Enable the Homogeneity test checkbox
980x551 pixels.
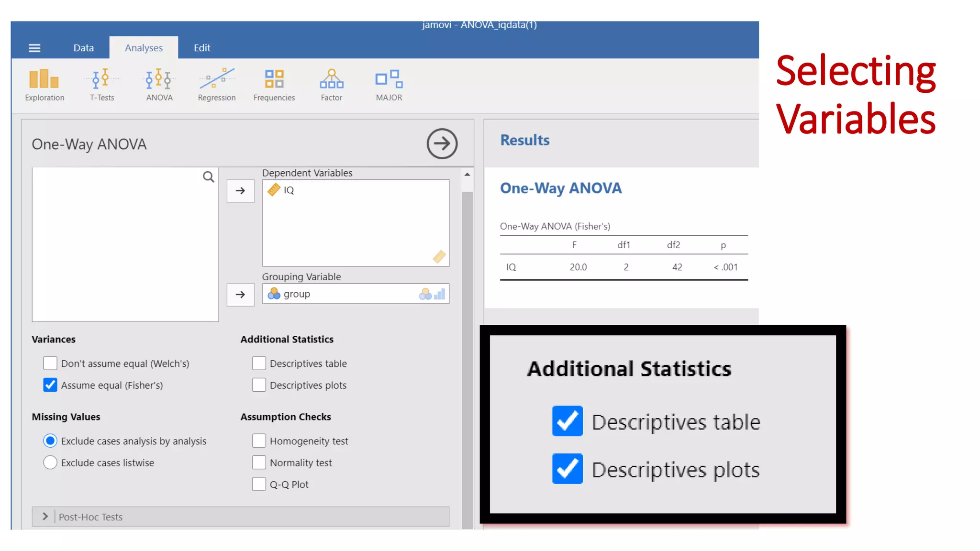259,441
